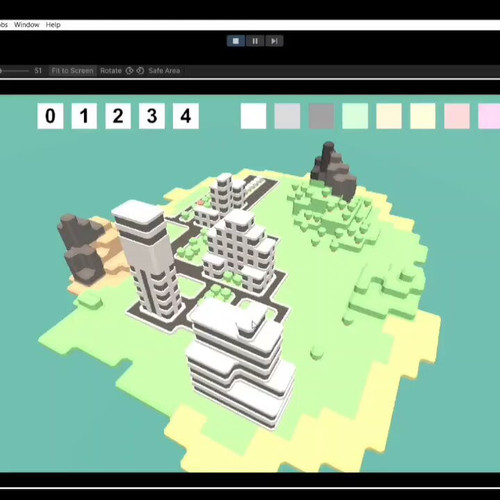
Task: Pick the light gray color swatch
Action: pyautogui.click(x=287, y=116)
